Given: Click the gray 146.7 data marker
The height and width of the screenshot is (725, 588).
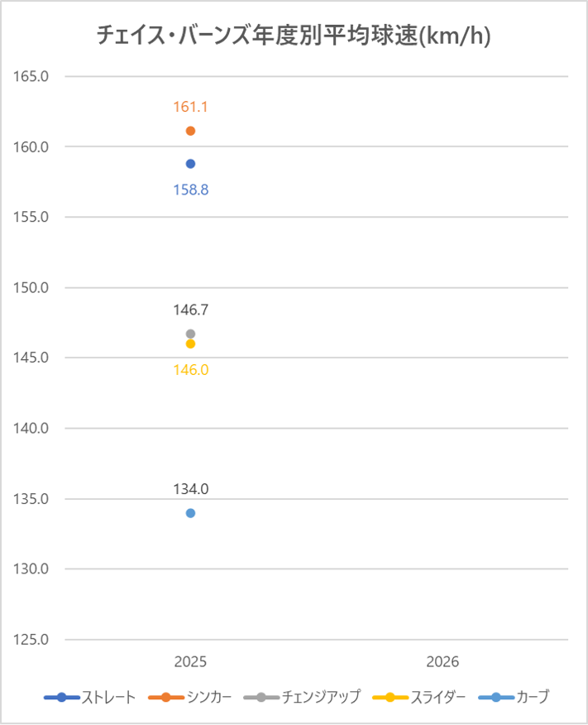Looking at the screenshot, I should pyautogui.click(x=190, y=334).
